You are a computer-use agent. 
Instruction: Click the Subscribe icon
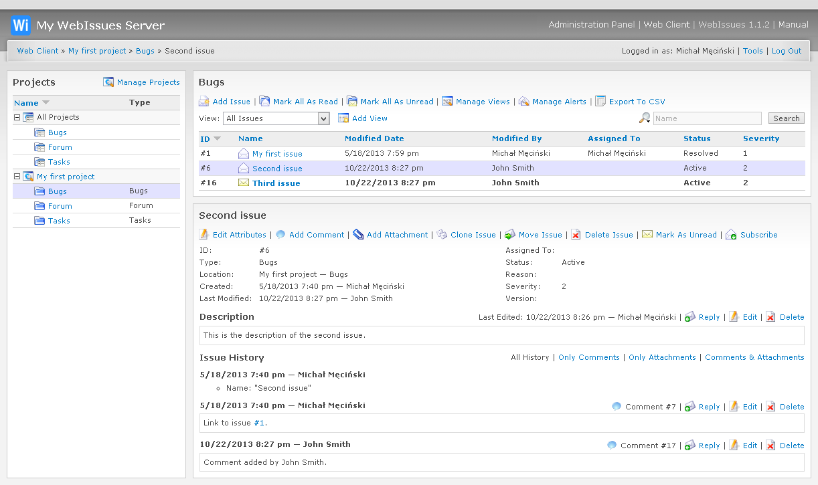(731, 235)
